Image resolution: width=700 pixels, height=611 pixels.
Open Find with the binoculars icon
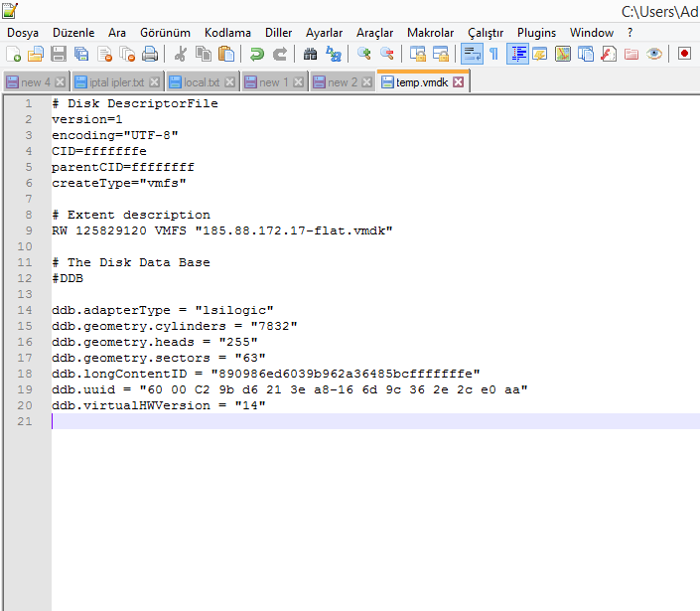pos(311,54)
